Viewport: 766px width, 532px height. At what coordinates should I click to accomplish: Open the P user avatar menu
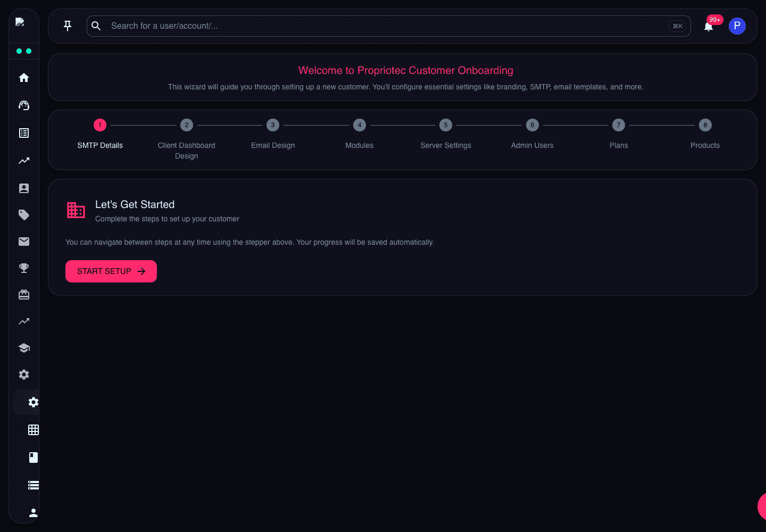737,26
